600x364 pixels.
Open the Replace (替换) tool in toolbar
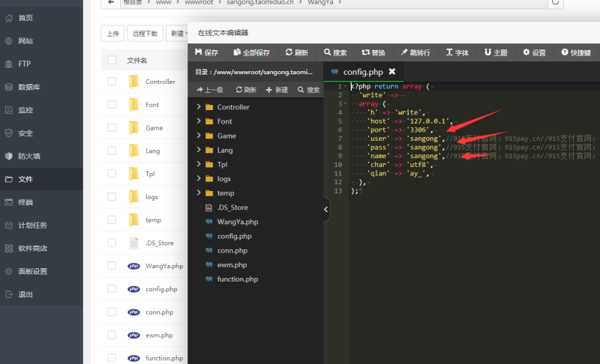pos(365,53)
